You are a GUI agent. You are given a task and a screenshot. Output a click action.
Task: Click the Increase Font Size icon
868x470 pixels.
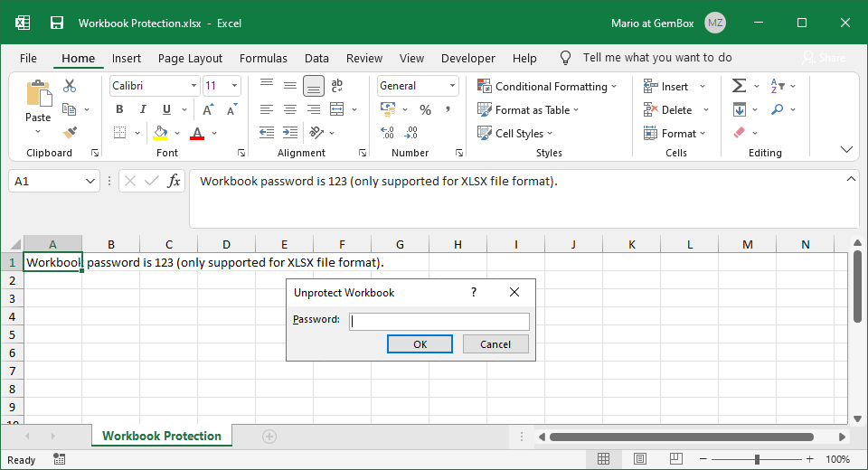click(208, 109)
